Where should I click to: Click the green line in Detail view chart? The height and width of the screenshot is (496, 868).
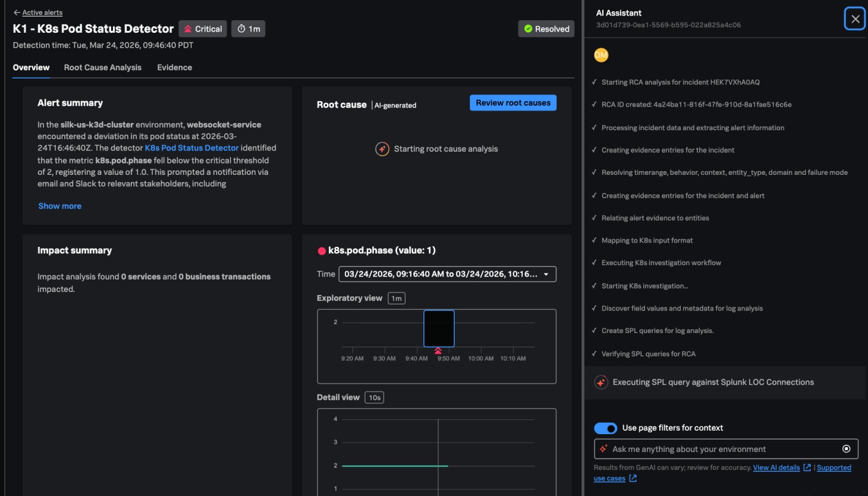395,466
